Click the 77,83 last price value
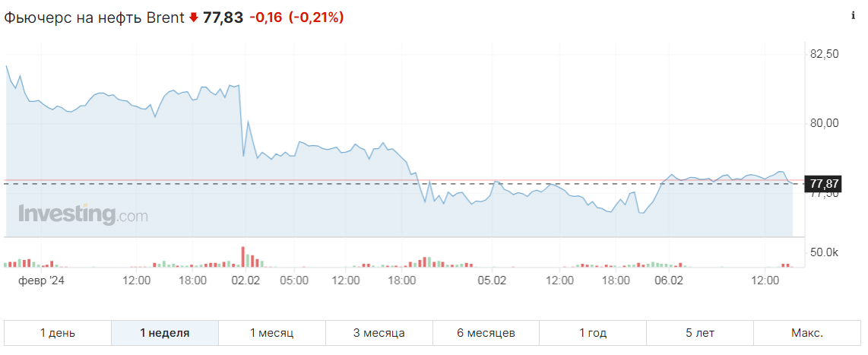 [223, 17]
